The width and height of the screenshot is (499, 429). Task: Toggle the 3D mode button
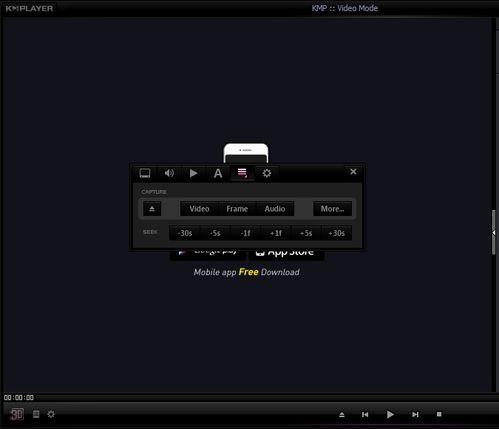(x=16, y=414)
